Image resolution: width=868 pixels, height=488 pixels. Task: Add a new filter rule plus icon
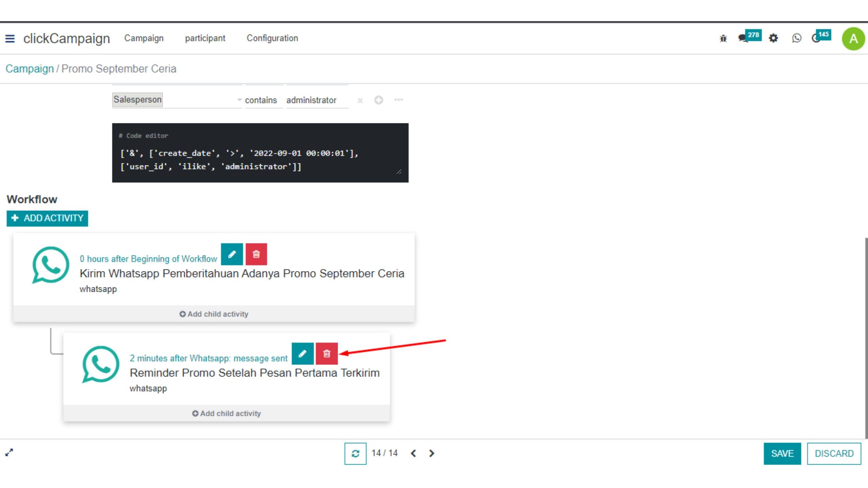point(378,100)
